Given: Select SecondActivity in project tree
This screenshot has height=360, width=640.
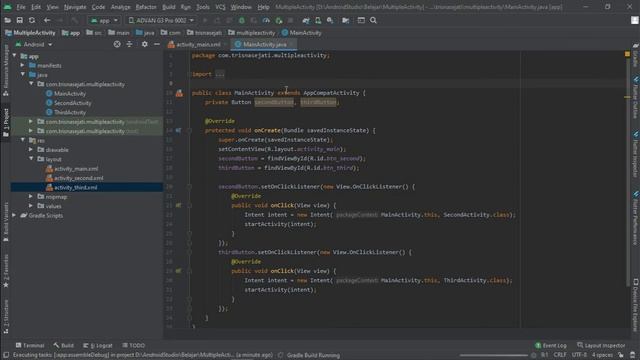Looking at the screenshot, I should pyautogui.click(x=73, y=103).
